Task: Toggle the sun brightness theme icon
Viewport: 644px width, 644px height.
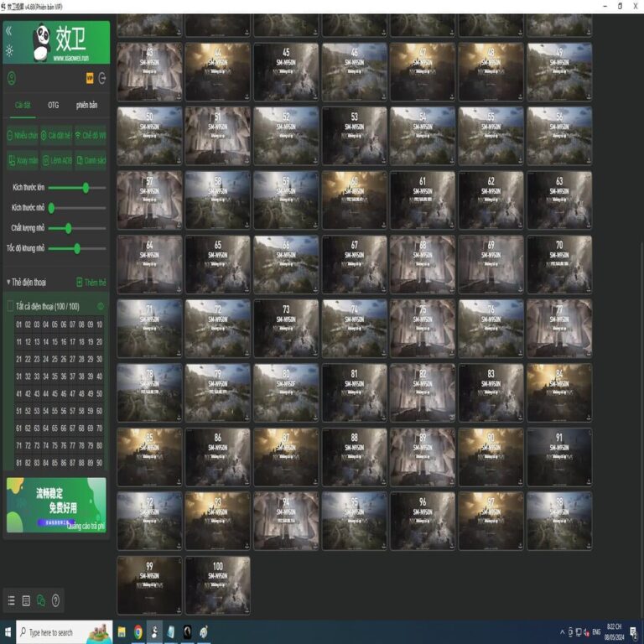Action: click(x=9, y=51)
